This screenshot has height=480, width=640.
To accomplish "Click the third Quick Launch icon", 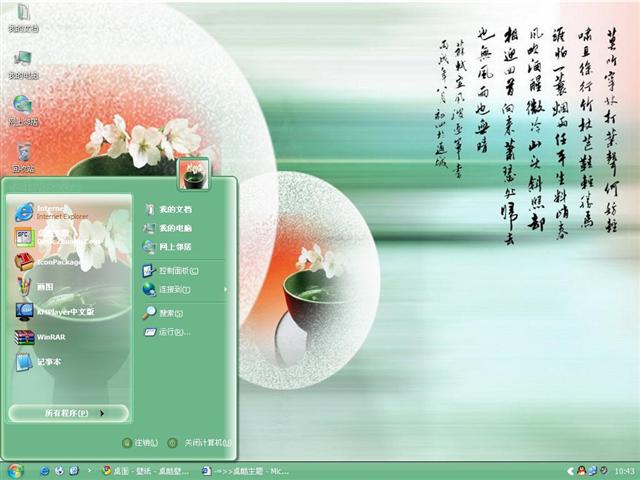I will click(x=74, y=471).
